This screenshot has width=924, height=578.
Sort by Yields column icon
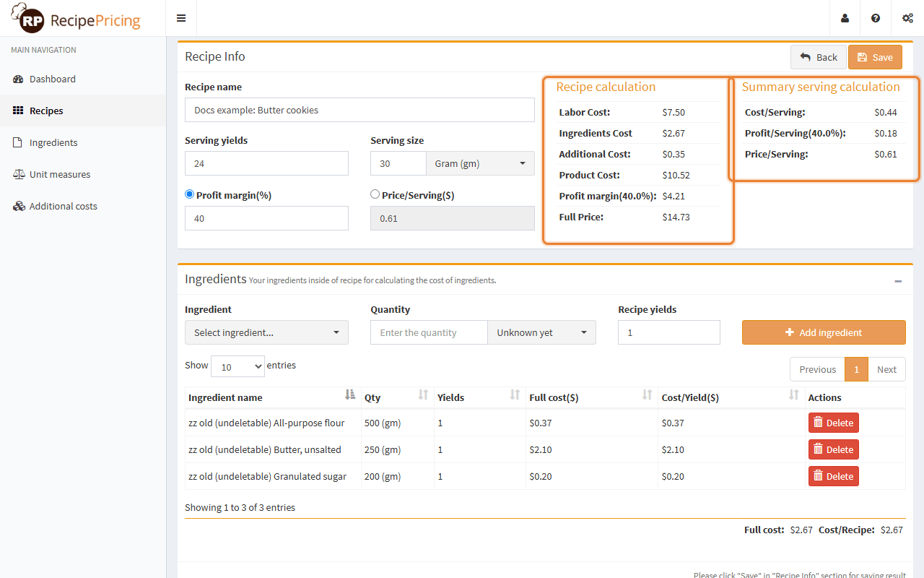[515, 394]
